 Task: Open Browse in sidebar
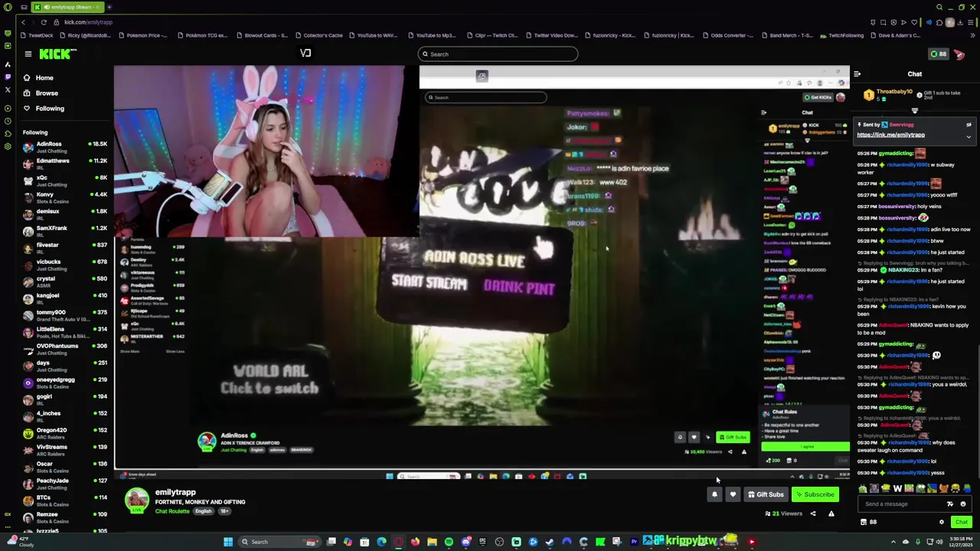[x=46, y=93]
